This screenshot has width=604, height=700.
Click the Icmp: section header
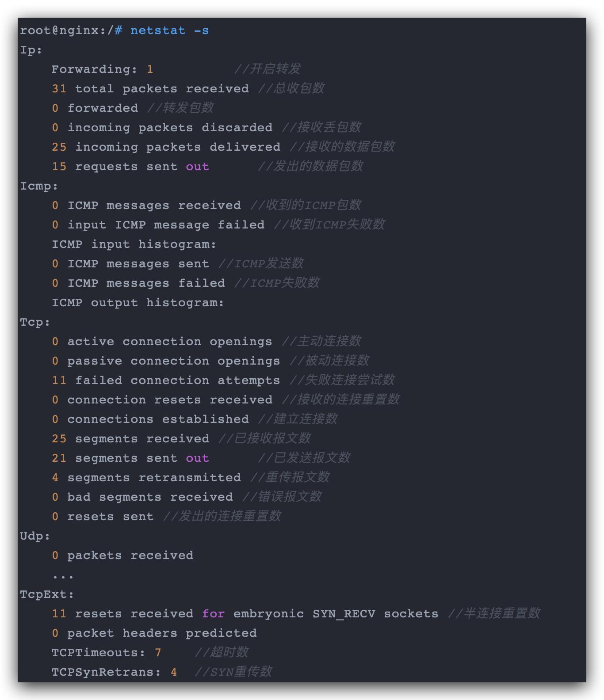[x=39, y=186]
